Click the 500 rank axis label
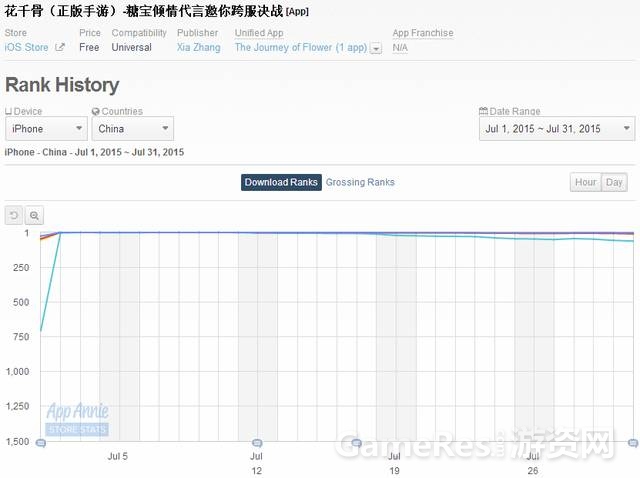 point(21,302)
